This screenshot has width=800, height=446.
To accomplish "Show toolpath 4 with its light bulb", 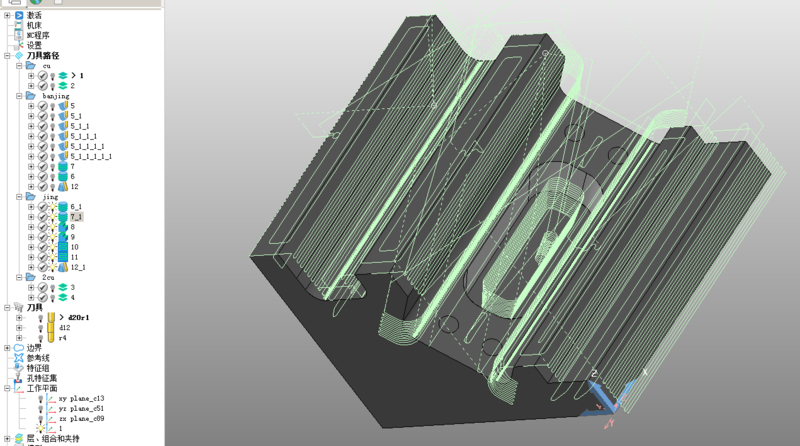I will 53,298.
